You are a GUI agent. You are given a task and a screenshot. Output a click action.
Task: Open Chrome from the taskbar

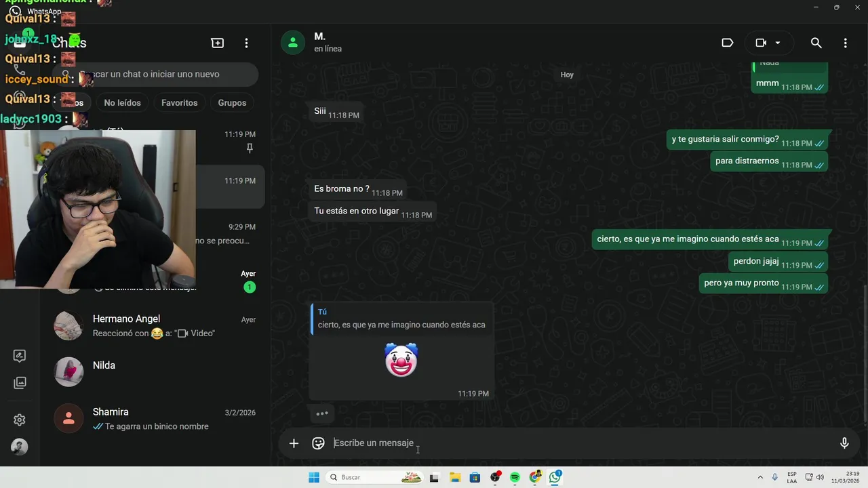pyautogui.click(x=535, y=478)
